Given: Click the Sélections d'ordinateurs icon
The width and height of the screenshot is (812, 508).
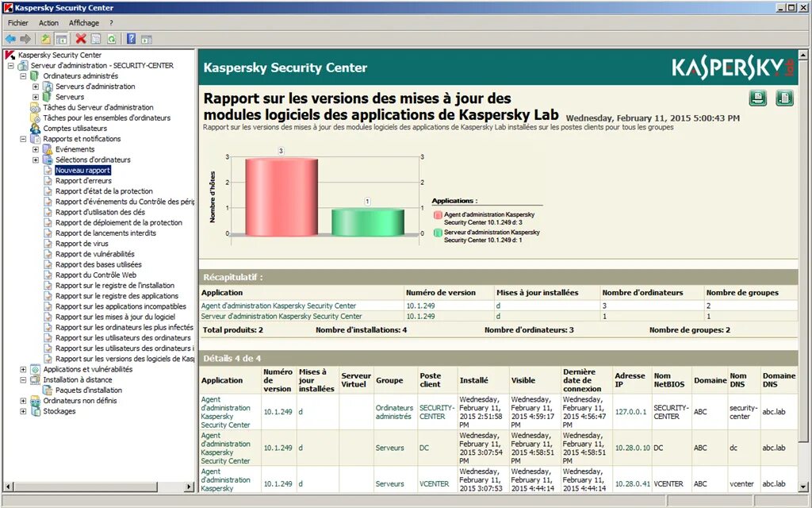Looking at the screenshot, I should (x=48, y=160).
